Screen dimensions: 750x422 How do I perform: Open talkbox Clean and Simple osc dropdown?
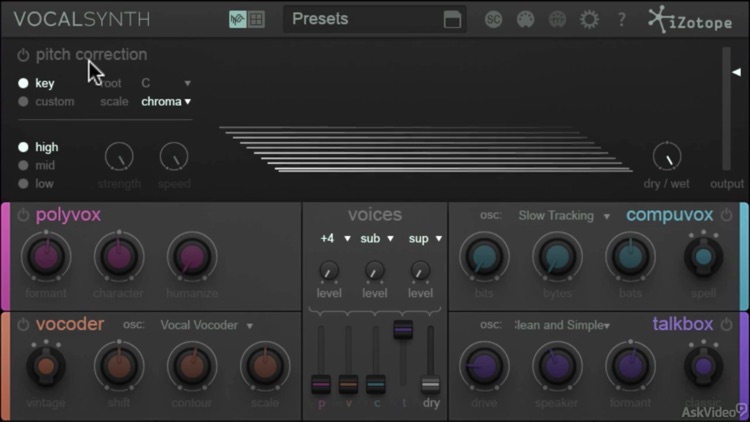click(x=563, y=325)
